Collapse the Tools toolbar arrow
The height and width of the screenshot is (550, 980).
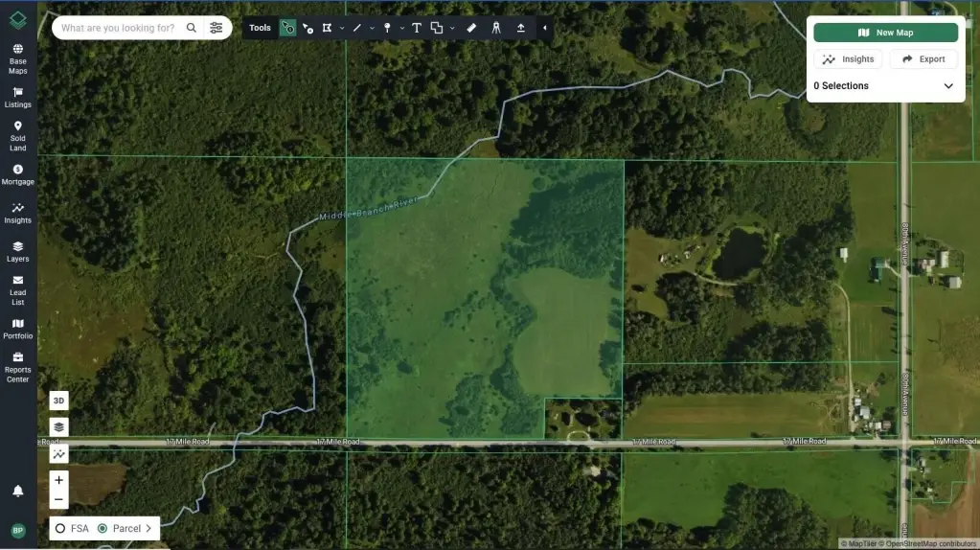tap(544, 28)
